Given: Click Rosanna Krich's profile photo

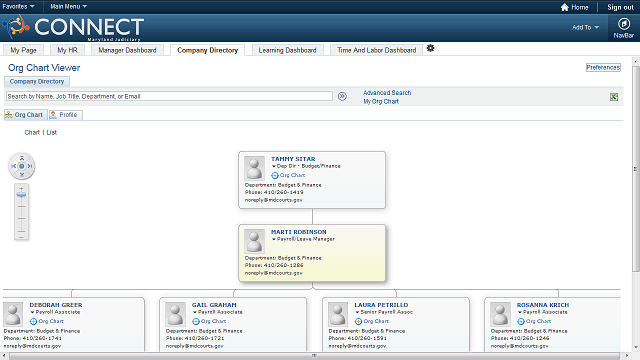Looking at the screenshot, I should tap(500, 314).
